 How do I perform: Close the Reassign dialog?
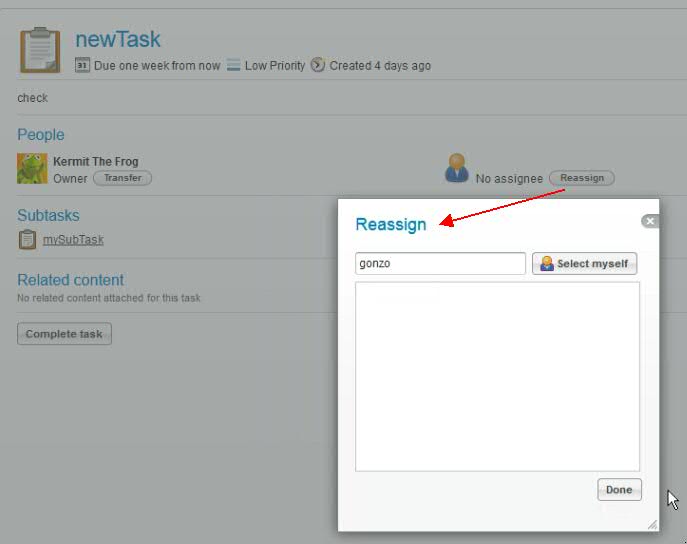click(650, 221)
